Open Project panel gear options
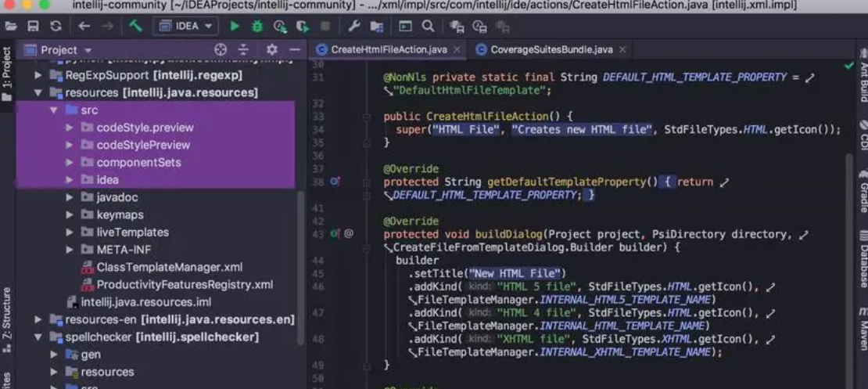Screen dimensions: 868x389 click(271, 49)
